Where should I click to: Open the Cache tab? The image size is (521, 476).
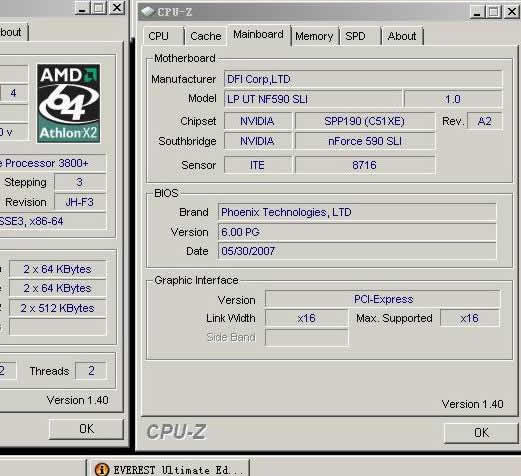(x=205, y=36)
